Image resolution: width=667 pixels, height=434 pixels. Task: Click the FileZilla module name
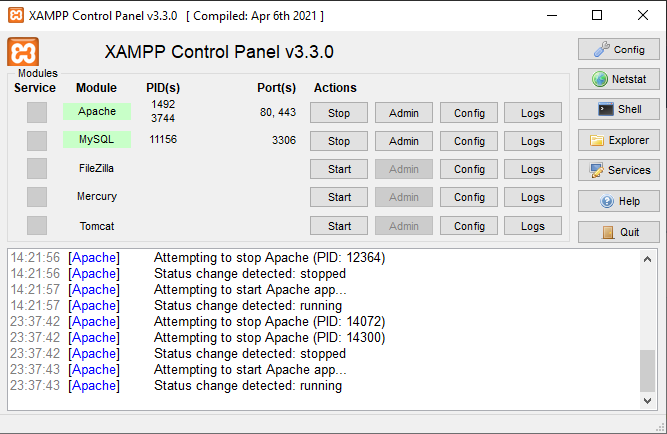click(97, 168)
